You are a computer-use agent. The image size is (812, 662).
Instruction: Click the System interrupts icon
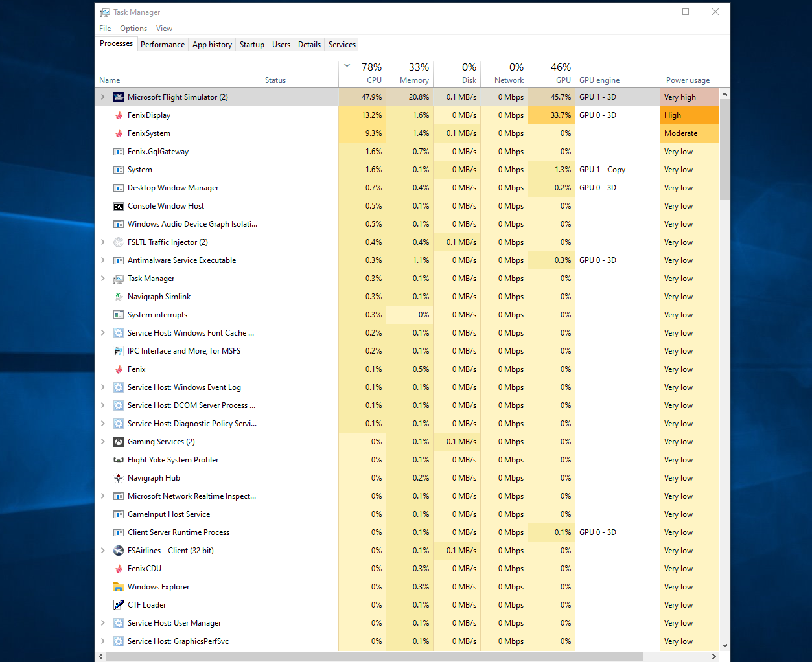pos(119,315)
